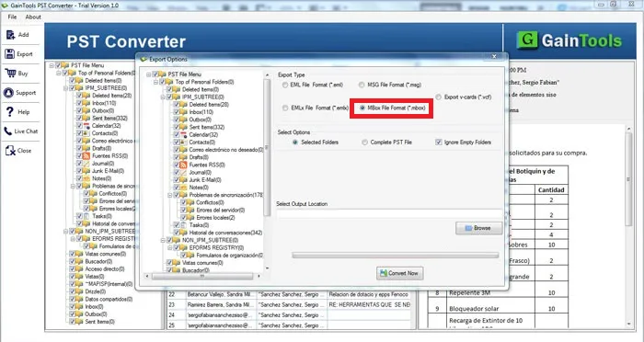Click Fuentes RSS(0) orange icon in Export Options

pos(184,165)
